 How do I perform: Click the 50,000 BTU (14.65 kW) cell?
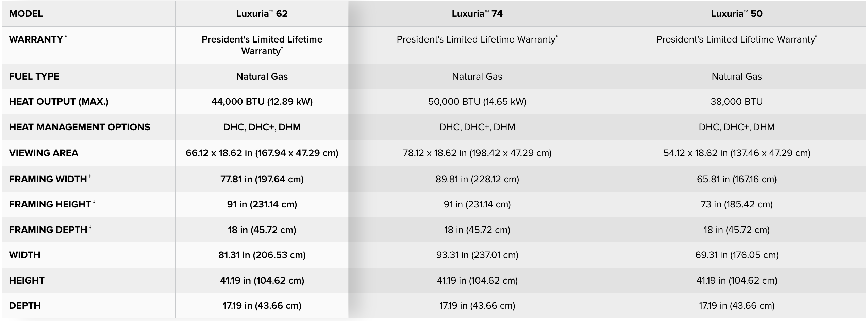pos(477,102)
